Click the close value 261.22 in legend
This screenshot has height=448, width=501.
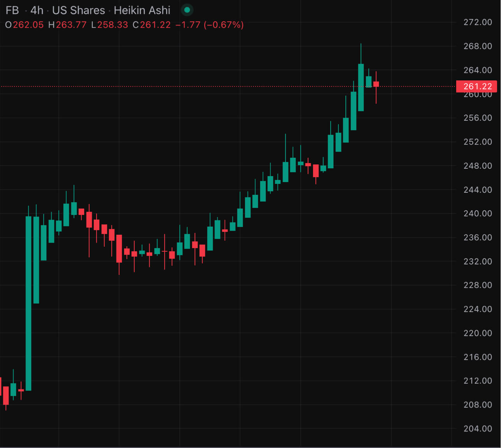pos(155,25)
